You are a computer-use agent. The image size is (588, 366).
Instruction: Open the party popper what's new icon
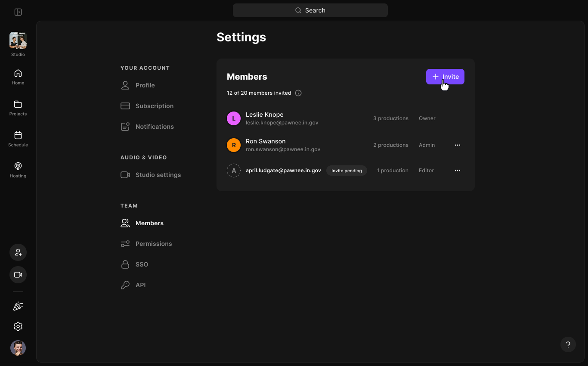[18, 306]
